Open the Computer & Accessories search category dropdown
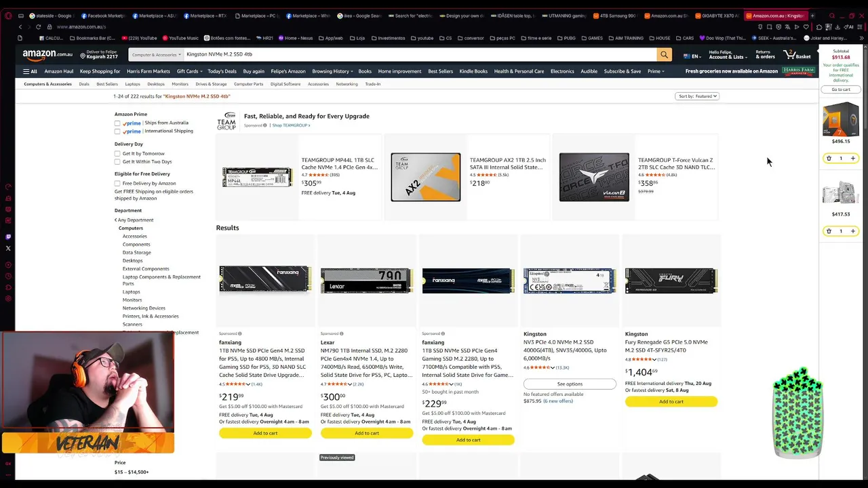 click(x=155, y=54)
